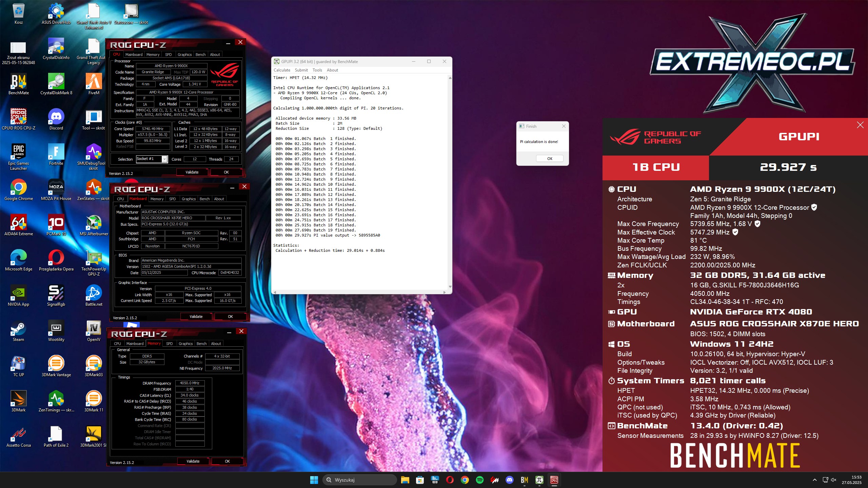The height and width of the screenshot is (488, 868).
Task: Click the Windows Start button
Action: pyautogui.click(x=314, y=480)
